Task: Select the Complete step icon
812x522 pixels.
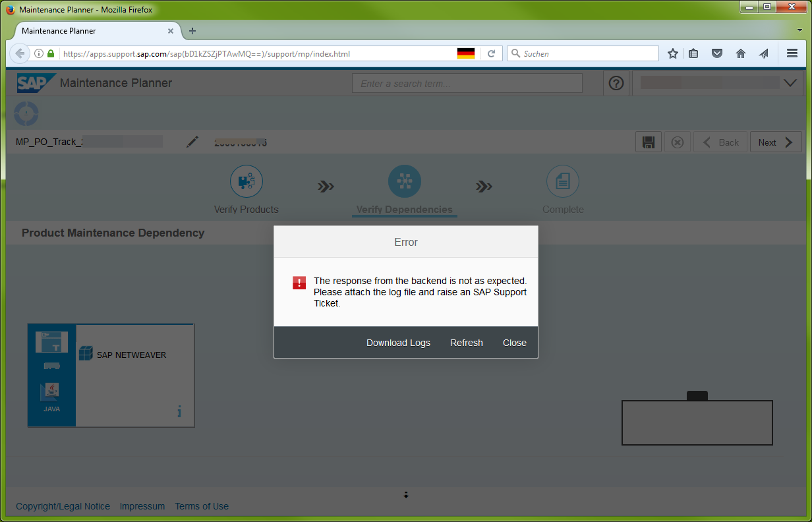Action: point(563,181)
